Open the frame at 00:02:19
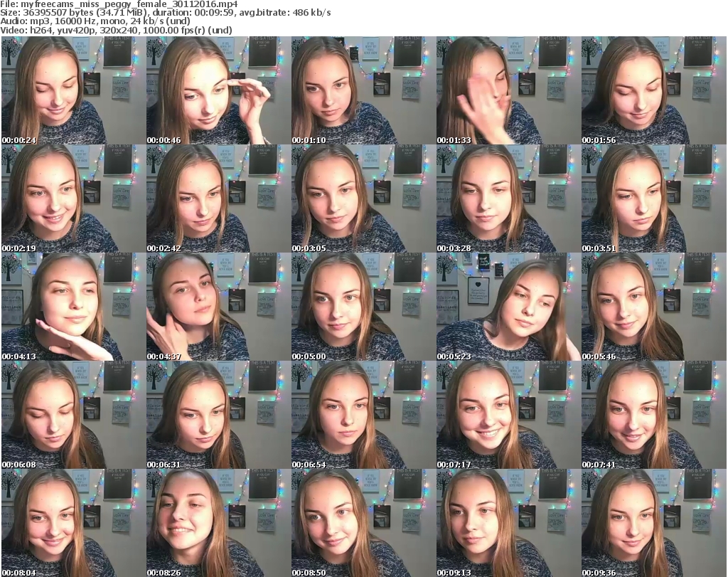This screenshot has height=577, width=728. coord(73,198)
